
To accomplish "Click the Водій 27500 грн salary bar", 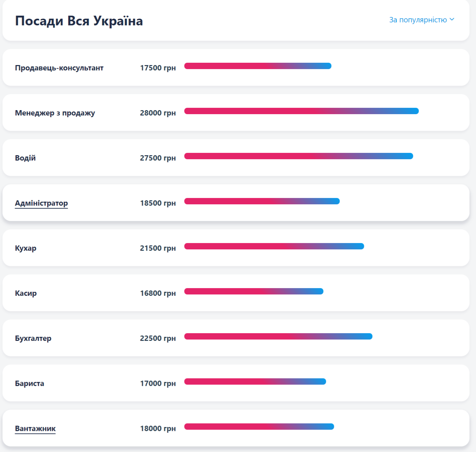I will 299,156.
